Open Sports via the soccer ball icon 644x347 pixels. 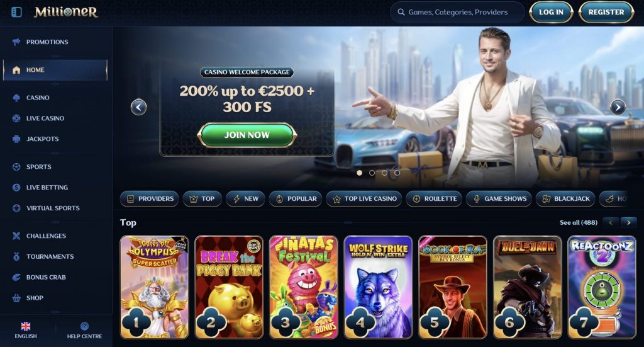[16, 167]
